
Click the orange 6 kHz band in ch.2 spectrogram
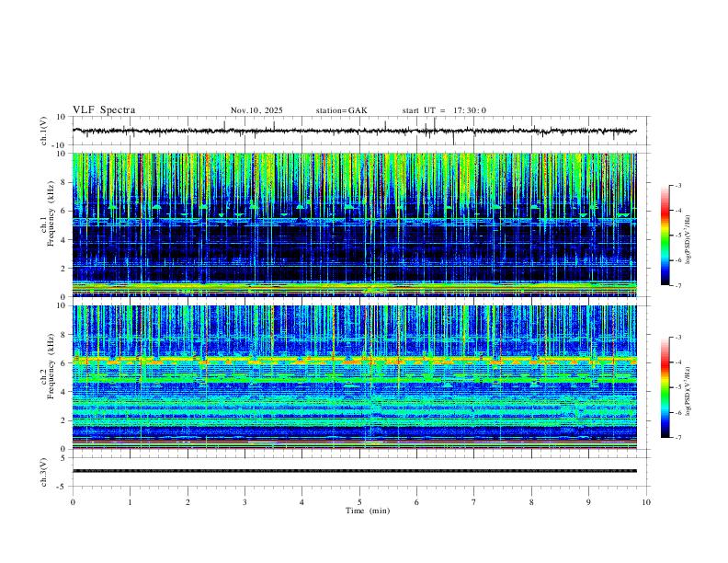(x=354, y=360)
